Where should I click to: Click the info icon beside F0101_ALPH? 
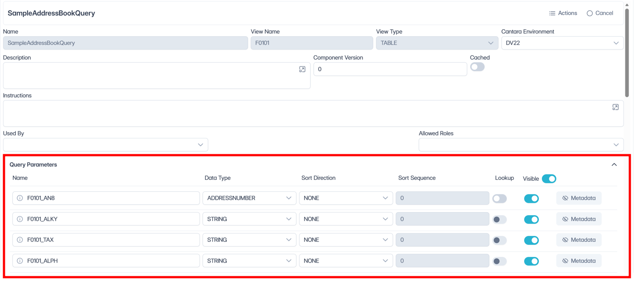pyautogui.click(x=20, y=261)
